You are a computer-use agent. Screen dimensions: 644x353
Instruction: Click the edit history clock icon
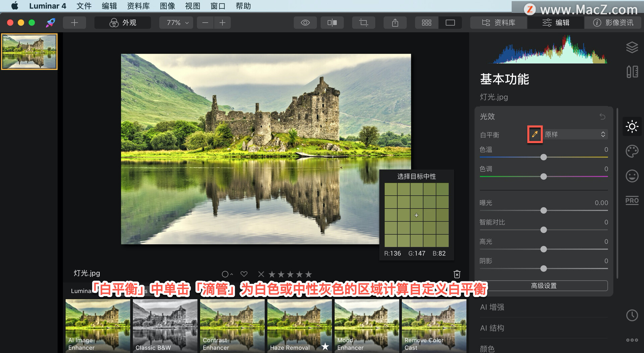632,315
